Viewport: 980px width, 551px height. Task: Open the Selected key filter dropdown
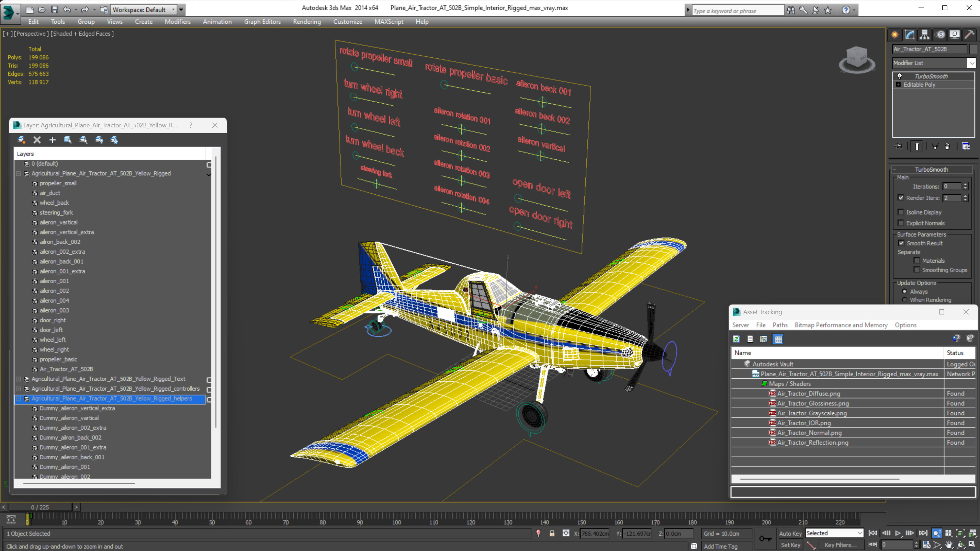834,533
